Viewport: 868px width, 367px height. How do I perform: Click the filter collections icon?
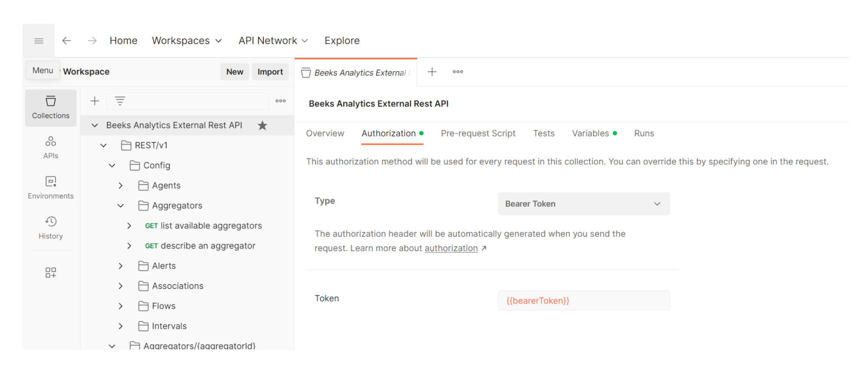[120, 101]
